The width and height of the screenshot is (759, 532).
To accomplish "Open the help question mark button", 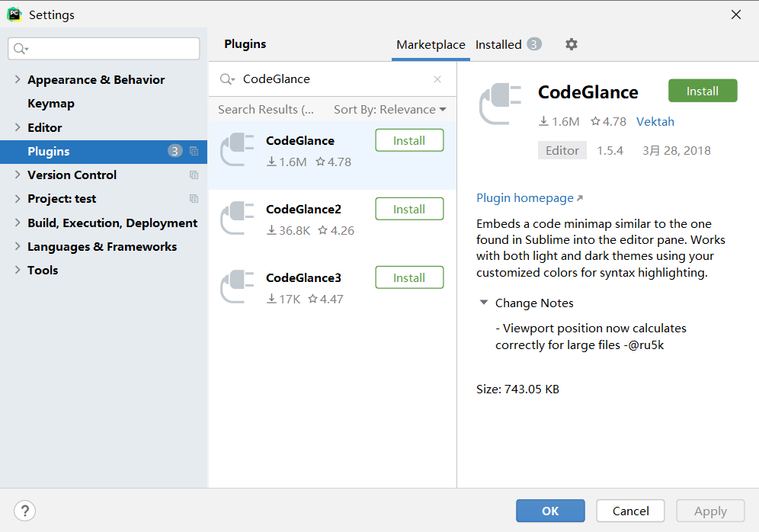I will click(24, 511).
